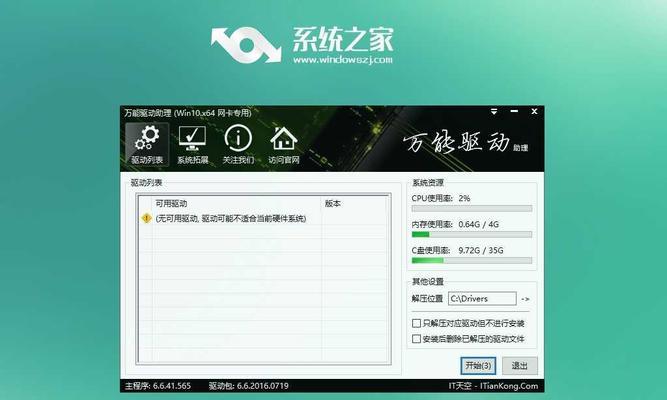
Task: Click the C盘使用率 progress bar
Action: tap(472, 260)
